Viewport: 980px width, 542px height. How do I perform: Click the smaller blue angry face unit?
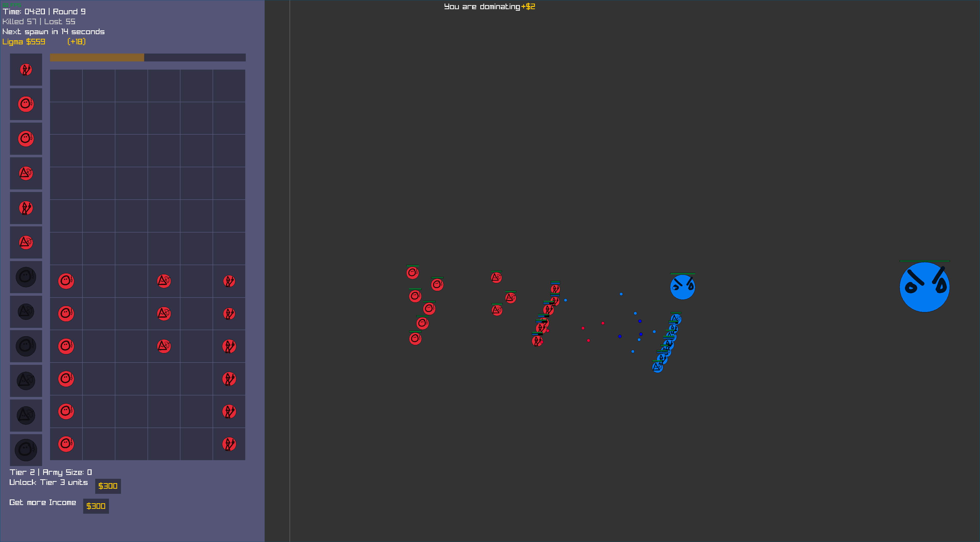682,287
